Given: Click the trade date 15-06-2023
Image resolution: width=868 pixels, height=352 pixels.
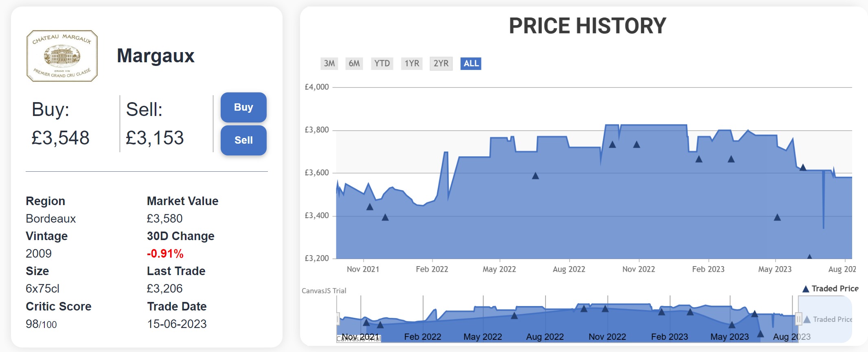Looking at the screenshot, I should pos(177,324).
